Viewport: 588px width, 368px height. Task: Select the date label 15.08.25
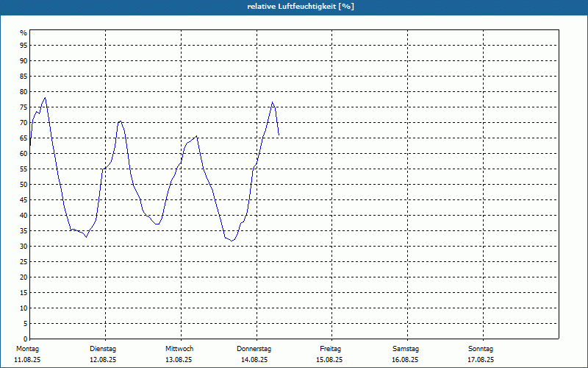tap(329, 360)
